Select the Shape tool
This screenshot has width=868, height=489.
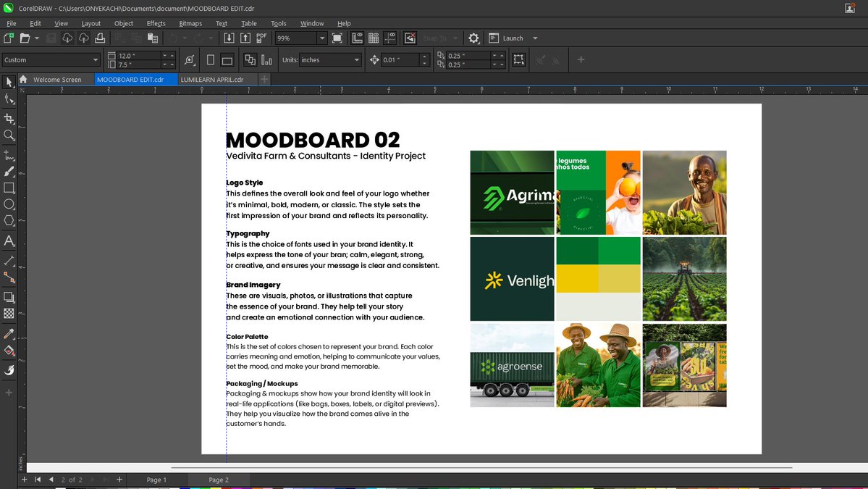[9, 99]
